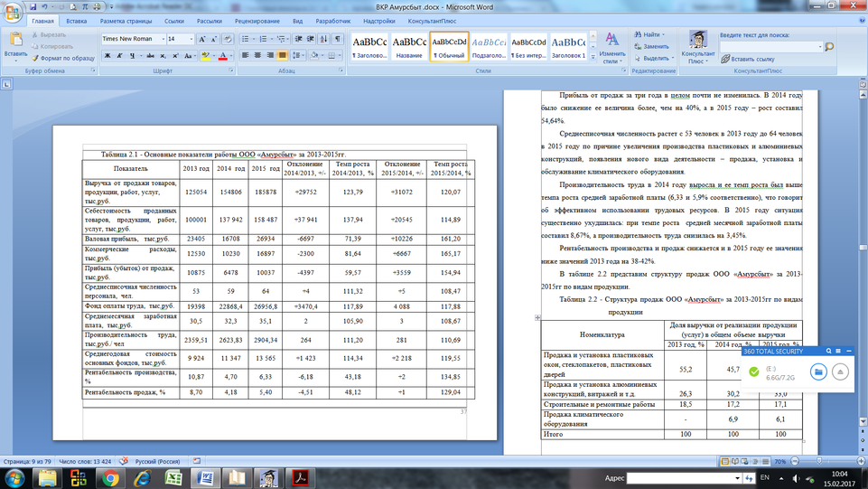Click the center alignment icon
The width and height of the screenshot is (868, 489).
257,56
